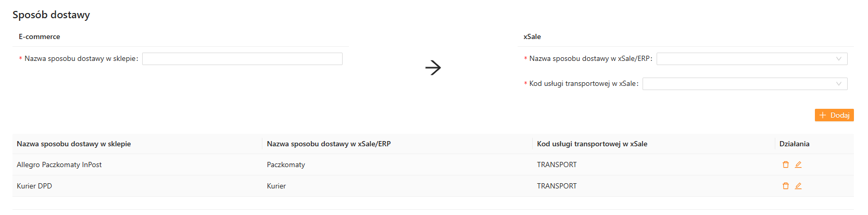868x215 pixels.
Task: Click the Działania column header
Action: point(794,144)
